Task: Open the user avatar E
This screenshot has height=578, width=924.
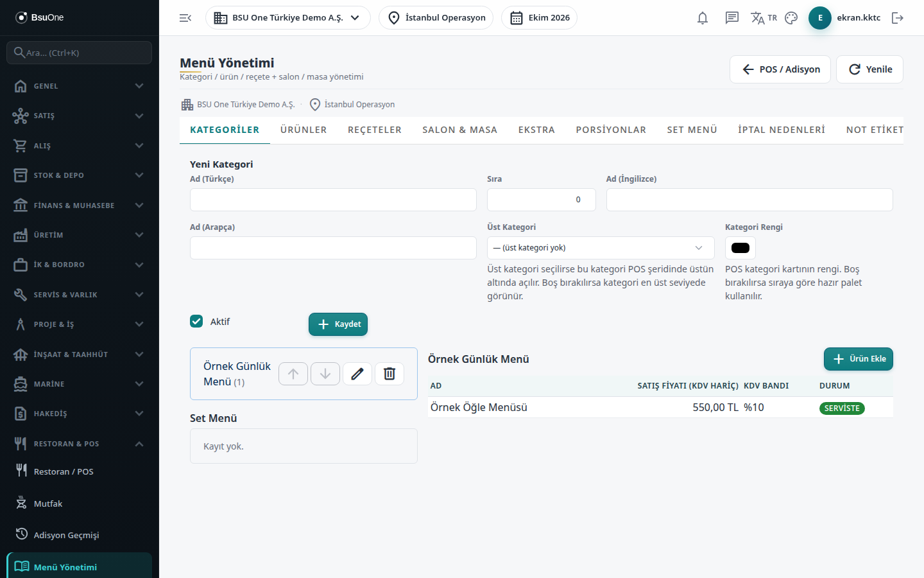Action: click(820, 18)
